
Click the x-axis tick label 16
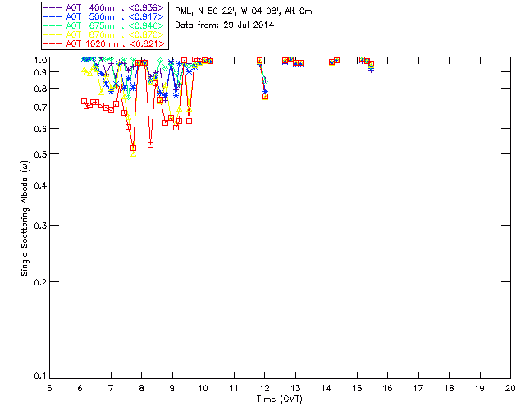[x=387, y=388]
